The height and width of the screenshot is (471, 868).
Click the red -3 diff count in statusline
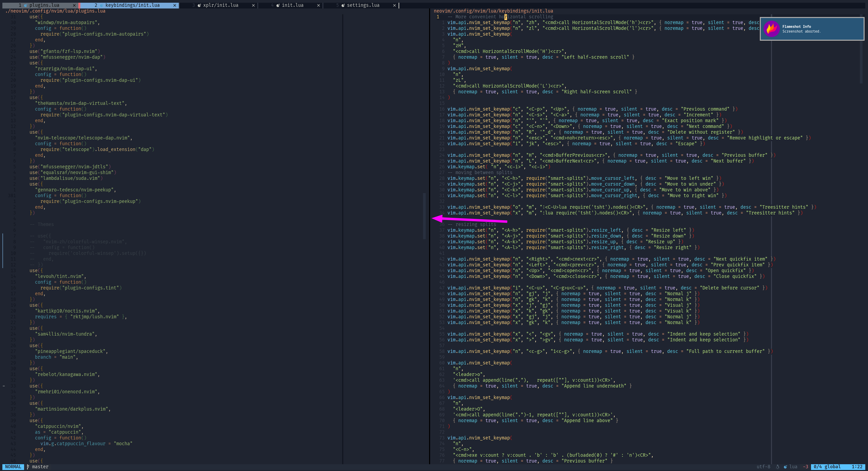(805, 467)
